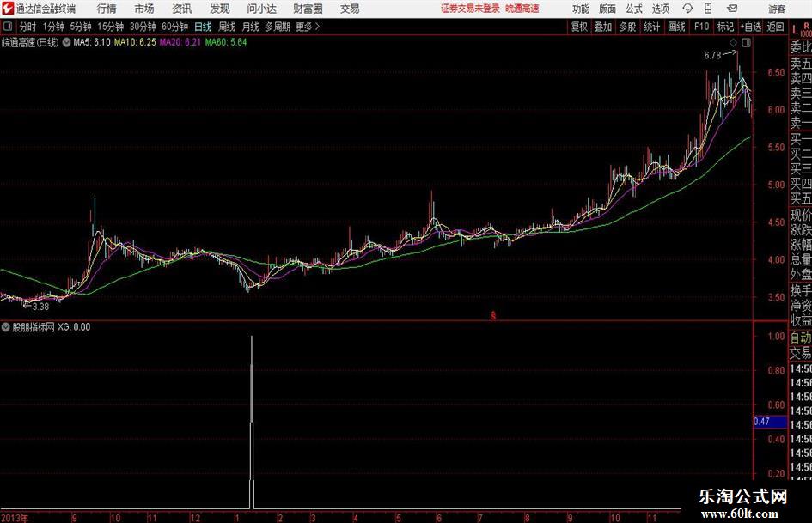Open the 发现 menu

tap(220, 9)
